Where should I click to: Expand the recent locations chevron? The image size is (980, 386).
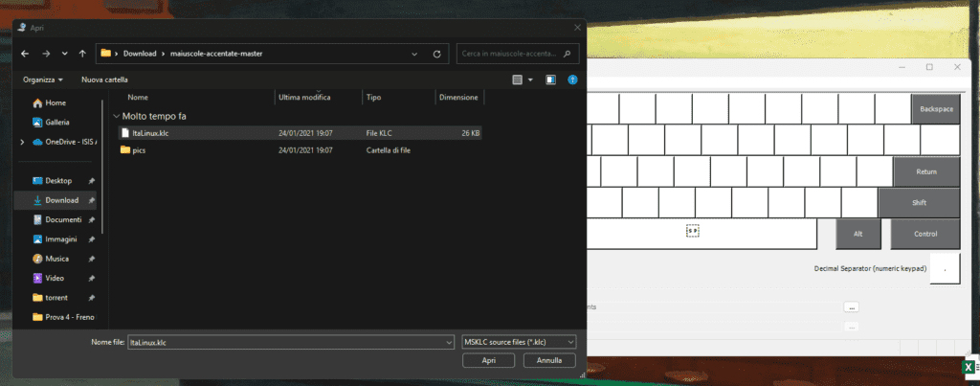click(64, 54)
